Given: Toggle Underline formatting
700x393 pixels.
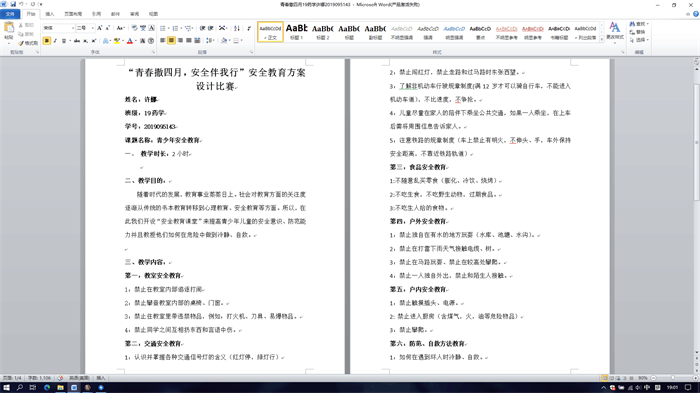Looking at the screenshot, I should click(63, 41).
